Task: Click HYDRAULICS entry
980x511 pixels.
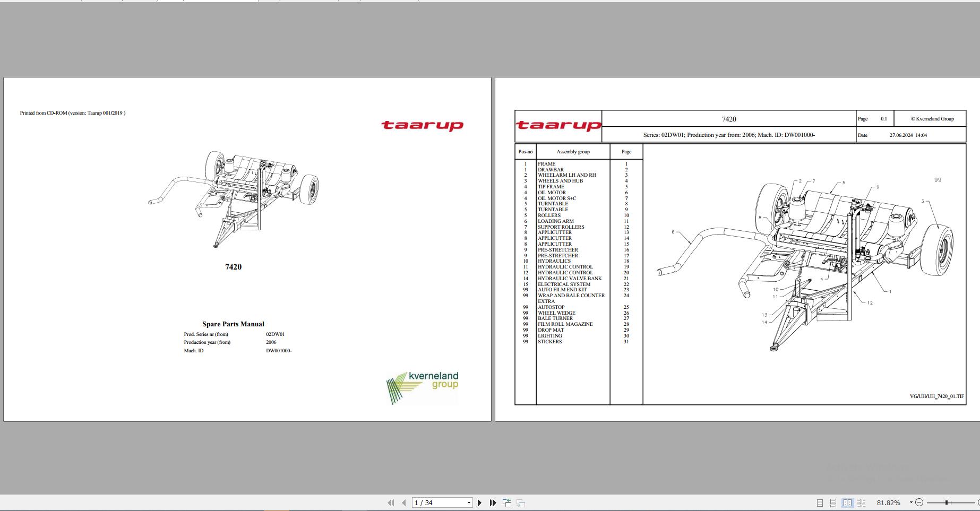Action: tap(554, 261)
